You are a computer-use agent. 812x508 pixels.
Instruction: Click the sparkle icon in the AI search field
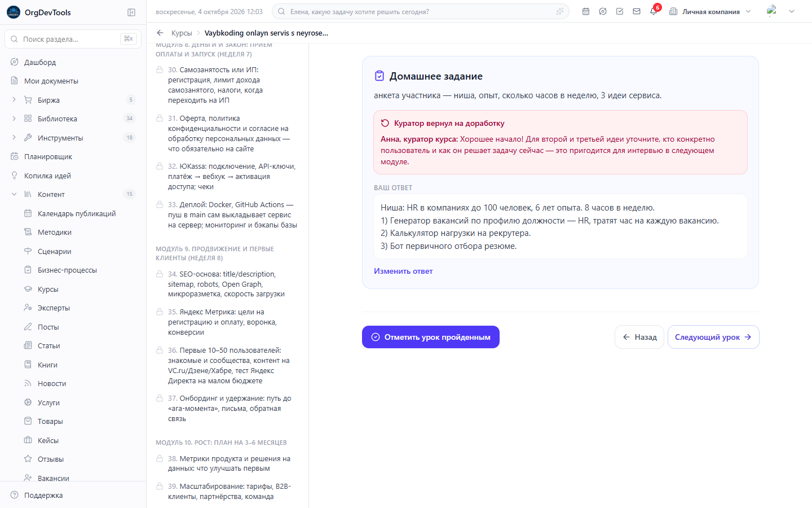point(559,11)
